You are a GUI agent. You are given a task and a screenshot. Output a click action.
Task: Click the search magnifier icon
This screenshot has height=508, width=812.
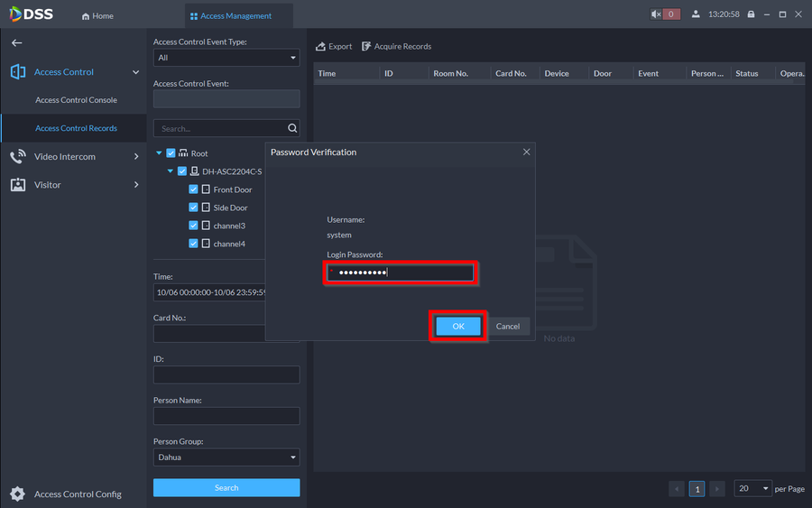291,128
